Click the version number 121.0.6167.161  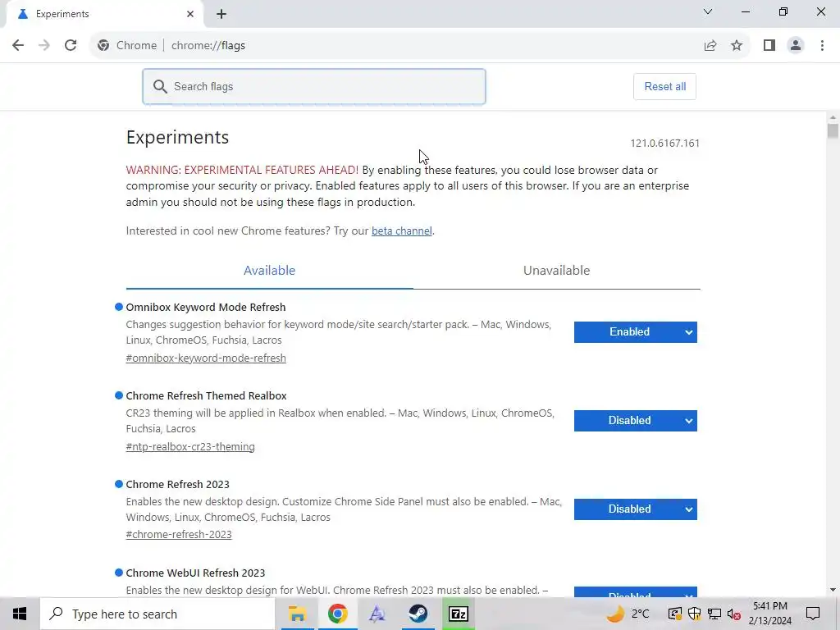[664, 143]
